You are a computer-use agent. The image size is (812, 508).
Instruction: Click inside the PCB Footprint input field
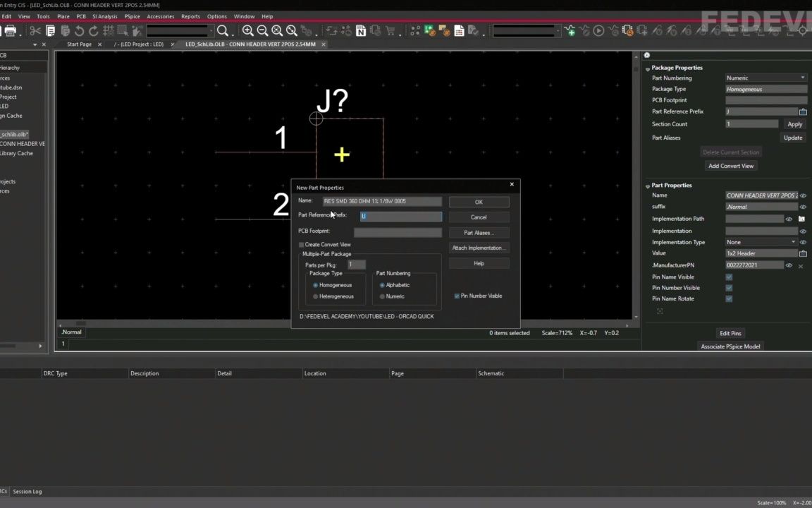398,231
